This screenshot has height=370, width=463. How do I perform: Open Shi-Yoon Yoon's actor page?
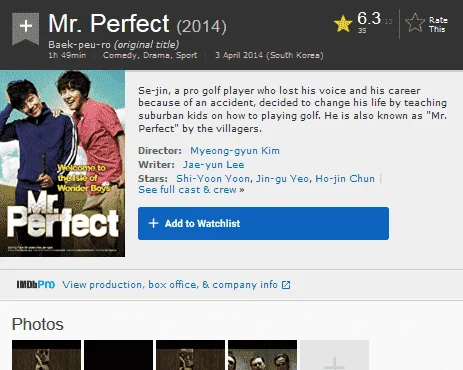tap(213, 179)
